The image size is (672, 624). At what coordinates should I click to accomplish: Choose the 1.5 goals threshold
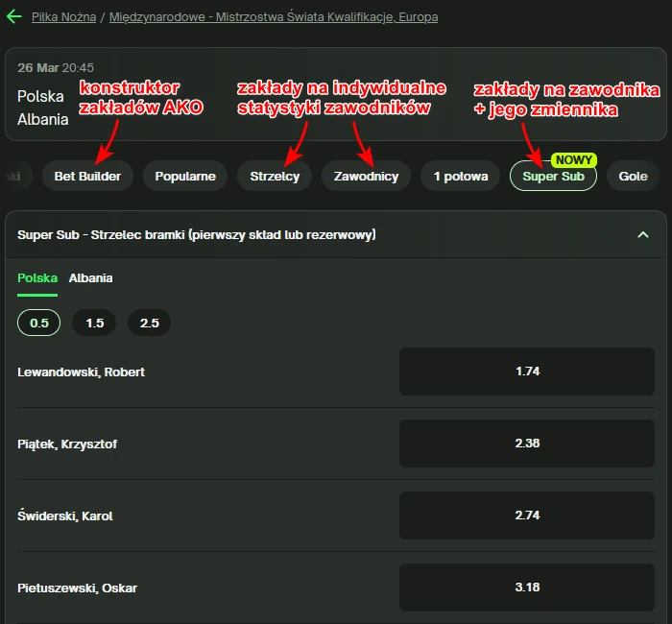[x=94, y=323]
